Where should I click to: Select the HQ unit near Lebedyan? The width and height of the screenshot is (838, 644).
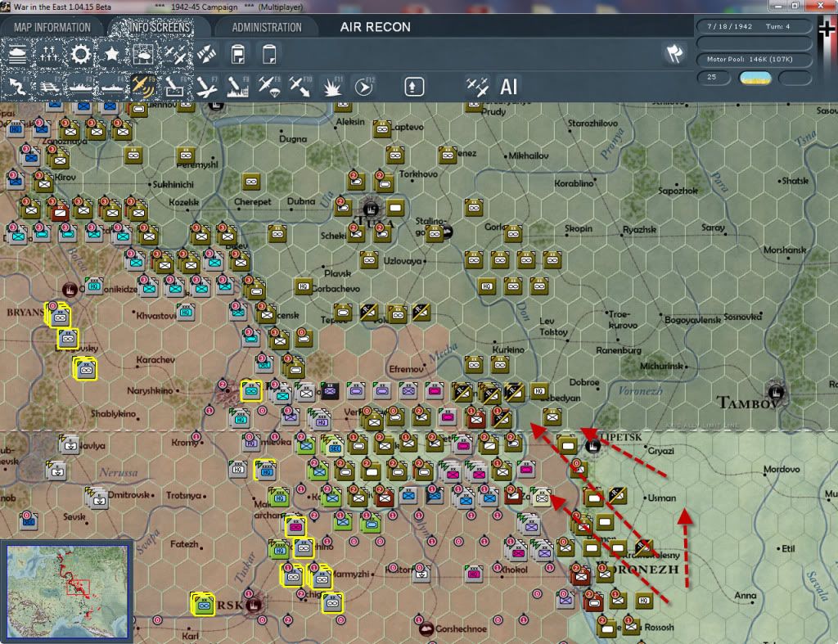pyautogui.click(x=539, y=391)
